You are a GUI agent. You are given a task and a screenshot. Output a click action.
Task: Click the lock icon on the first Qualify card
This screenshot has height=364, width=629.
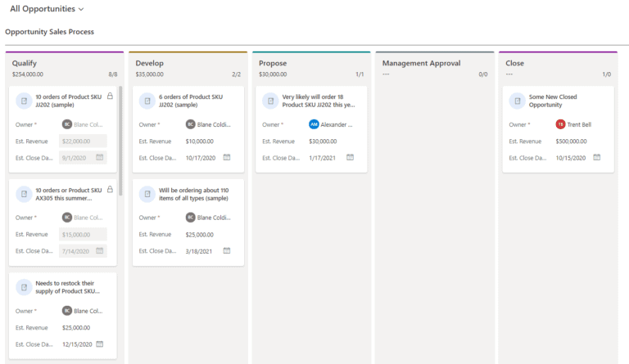pos(110,96)
